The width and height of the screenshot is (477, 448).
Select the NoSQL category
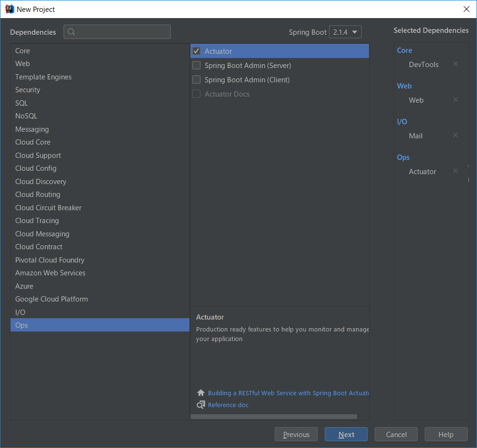click(100, 116)
